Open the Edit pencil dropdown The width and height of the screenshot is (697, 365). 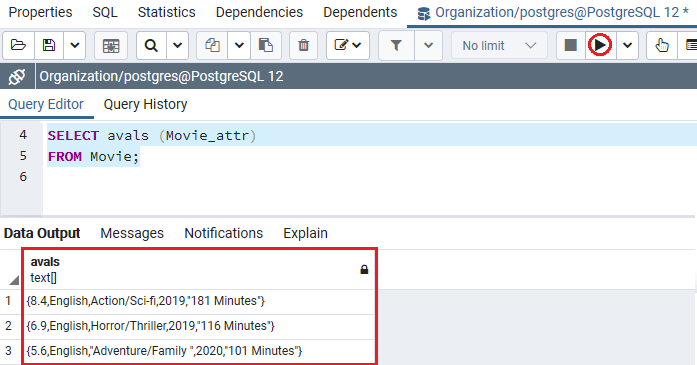(x=348, y=45)
